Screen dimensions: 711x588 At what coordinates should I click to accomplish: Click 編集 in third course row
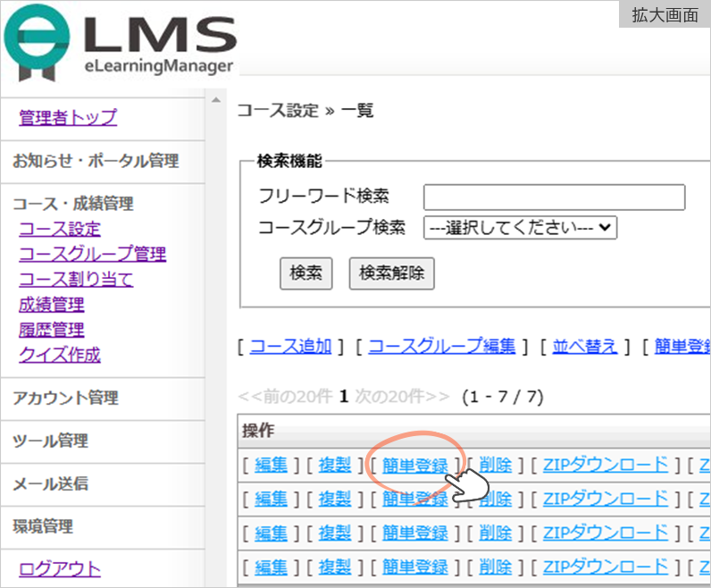tap(272, 533)
